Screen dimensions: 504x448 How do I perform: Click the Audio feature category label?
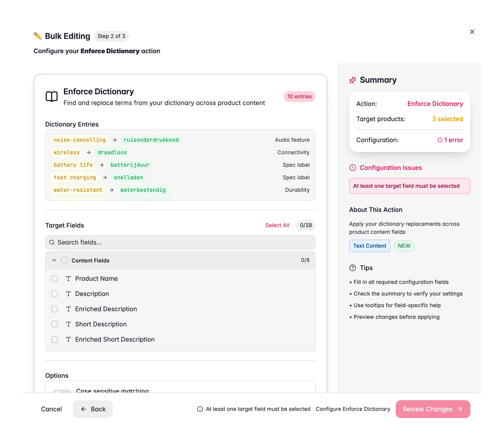pos(292,140)
